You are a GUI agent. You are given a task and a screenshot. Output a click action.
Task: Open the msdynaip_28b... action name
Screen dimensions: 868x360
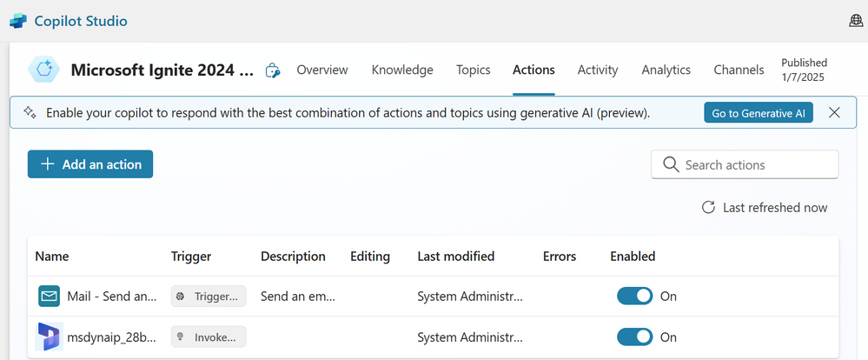(112, 337)
